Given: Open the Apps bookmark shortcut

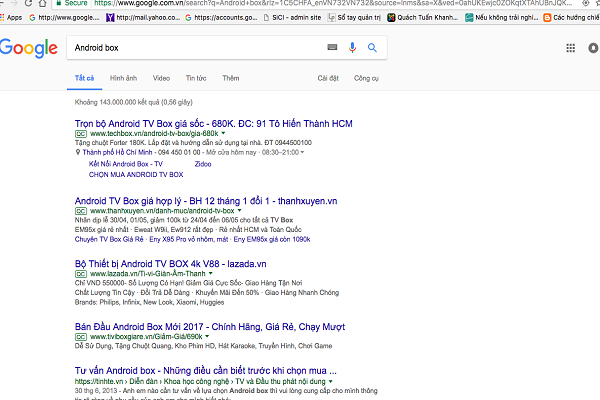Looking at the screenshot, I should click(12, 17).
